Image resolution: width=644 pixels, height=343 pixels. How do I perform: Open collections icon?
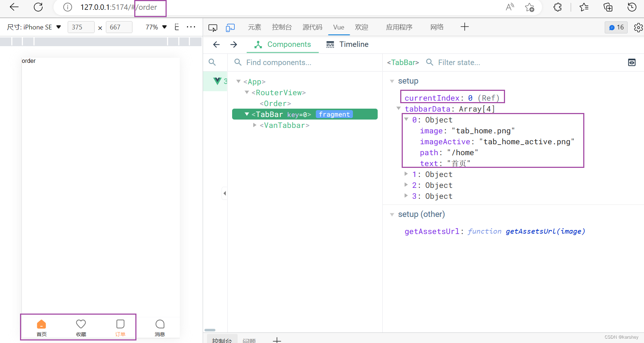tap(608, 7)
